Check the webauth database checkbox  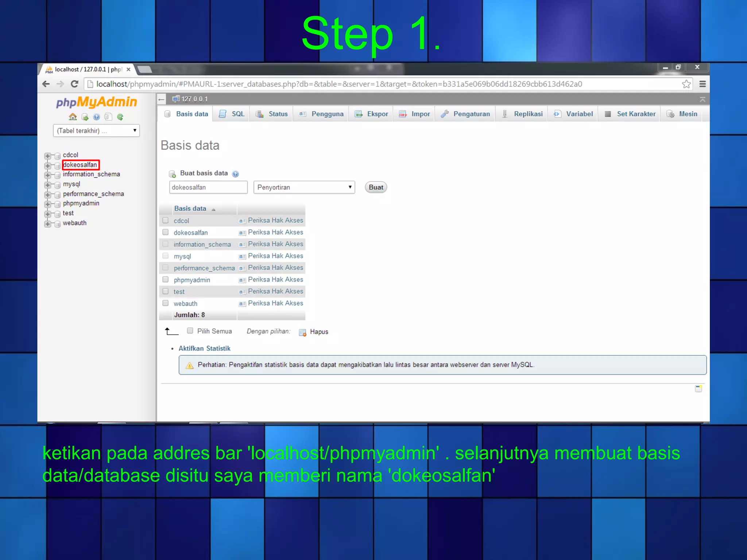tap(166, 303)
